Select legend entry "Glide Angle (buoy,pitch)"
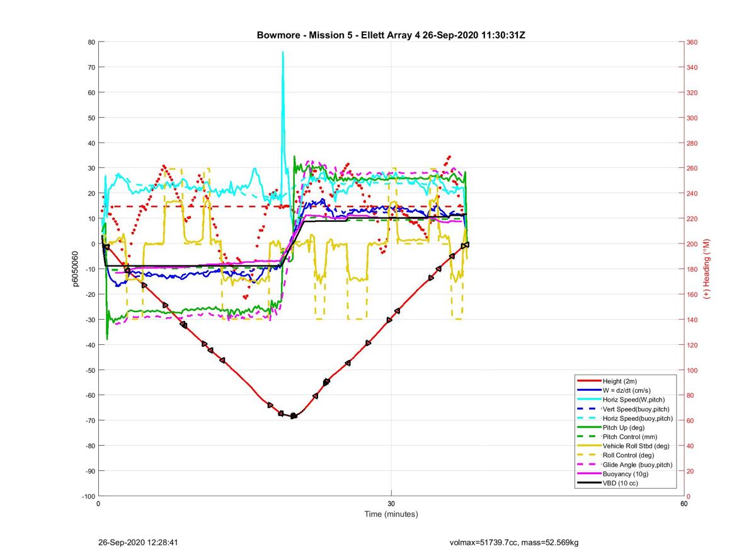Image resolution: width=756 pixels, height=558 pixels. 638,465
